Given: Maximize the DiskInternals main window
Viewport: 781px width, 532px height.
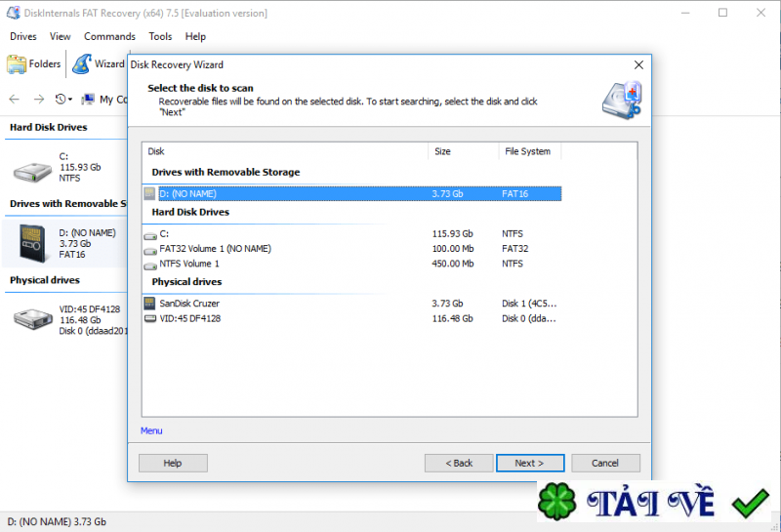Looking at the screenshot, I should click(x=722, y=13).
